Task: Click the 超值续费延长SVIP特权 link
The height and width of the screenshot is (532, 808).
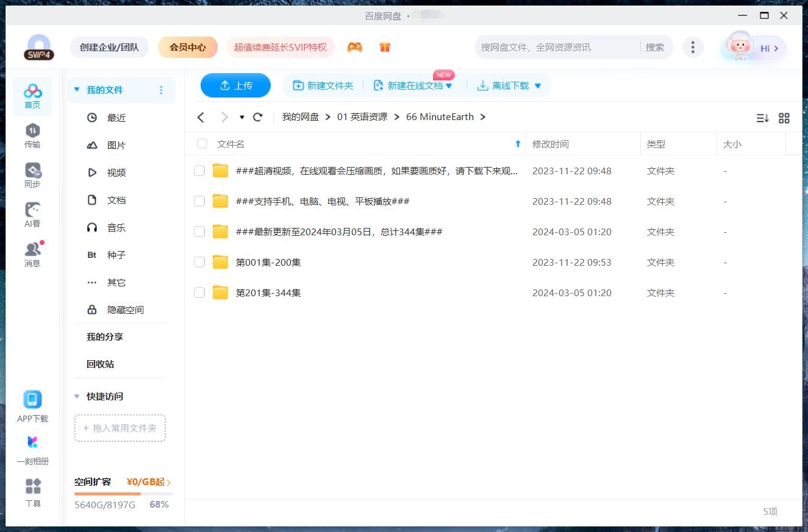Action: [281, 47]
